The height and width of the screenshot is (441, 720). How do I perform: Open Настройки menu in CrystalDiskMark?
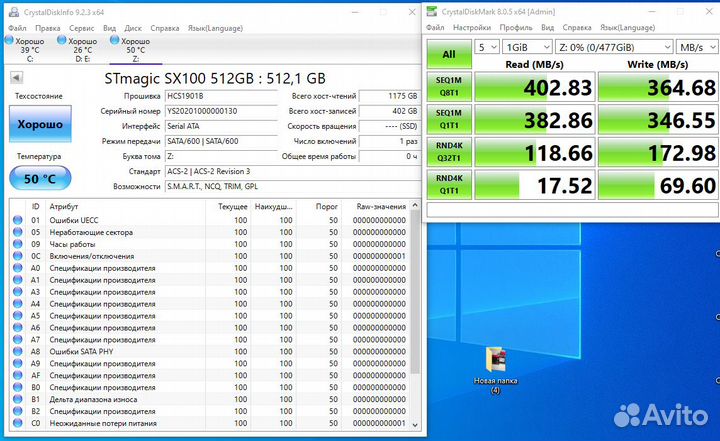click(472, 28)
